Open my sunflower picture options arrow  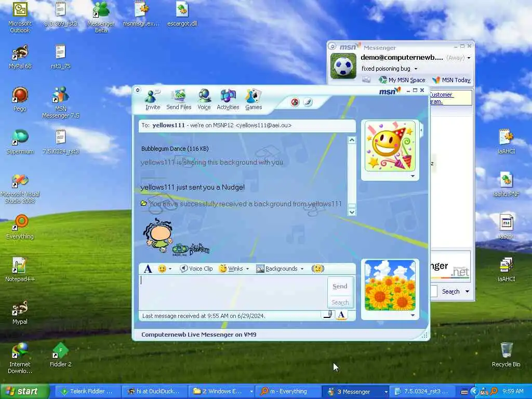(413, 315)
